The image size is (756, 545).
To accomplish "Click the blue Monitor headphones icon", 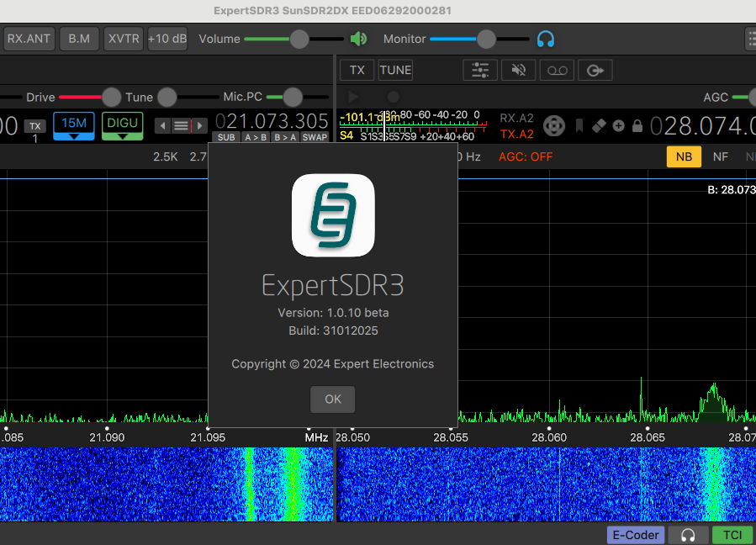I will click(546, 39).
